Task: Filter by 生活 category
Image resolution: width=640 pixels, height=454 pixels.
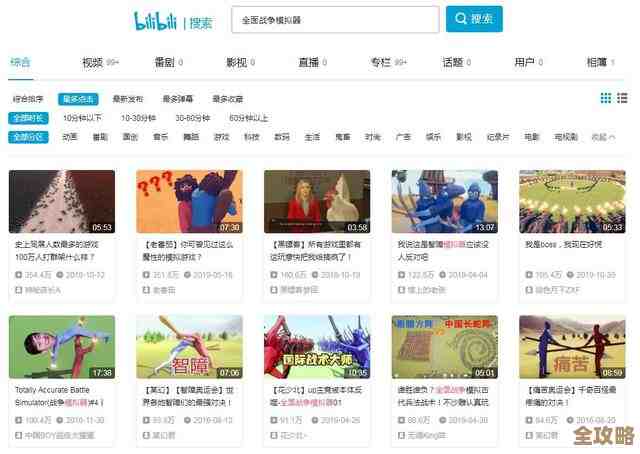Action: [x=312, y=137]
